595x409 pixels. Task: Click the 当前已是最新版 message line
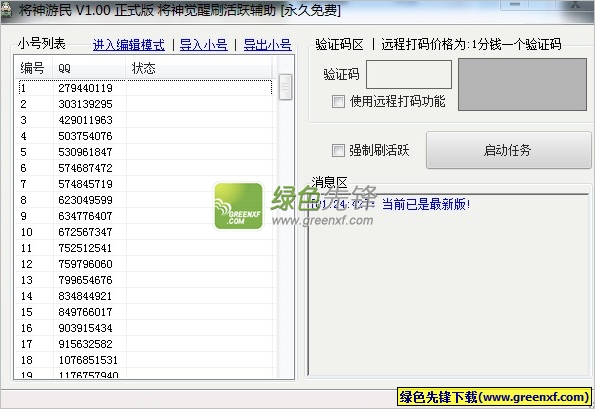pyautogui.click(x=391, y=204)
